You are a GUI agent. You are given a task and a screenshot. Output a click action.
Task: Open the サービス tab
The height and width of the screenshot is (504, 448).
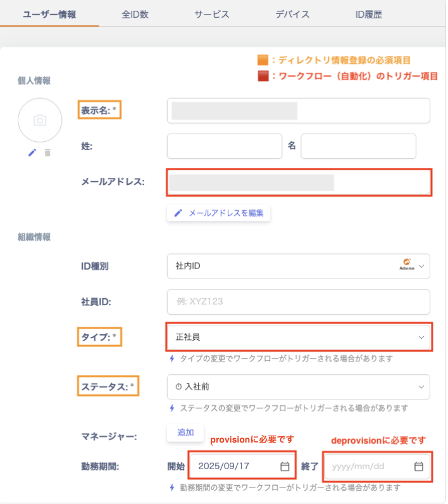click(x=211, y=14)
